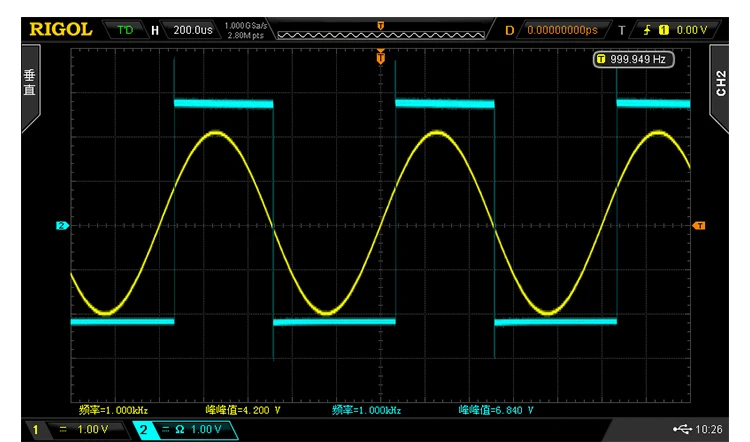Click the cyan channel 2 ground marker
Image resolution: width=750 pixels, height=442 pixels.
62,225
